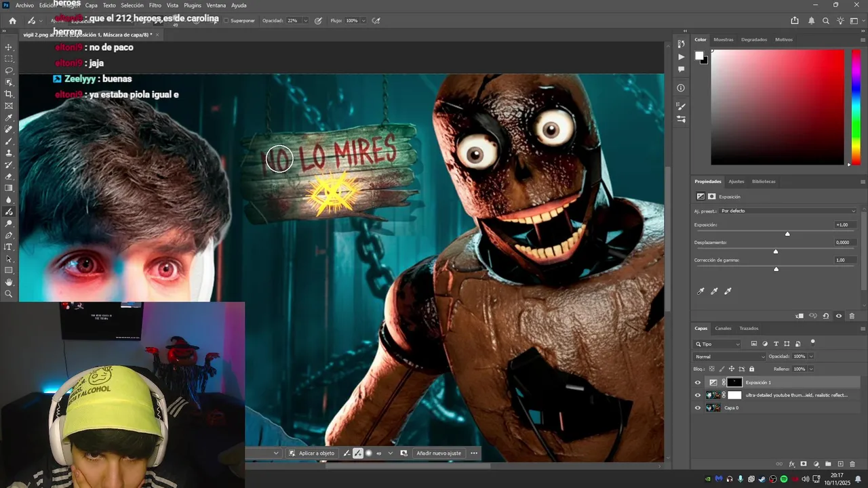
Task: Switch to the Trazados tab
Action: pos(749,328)
